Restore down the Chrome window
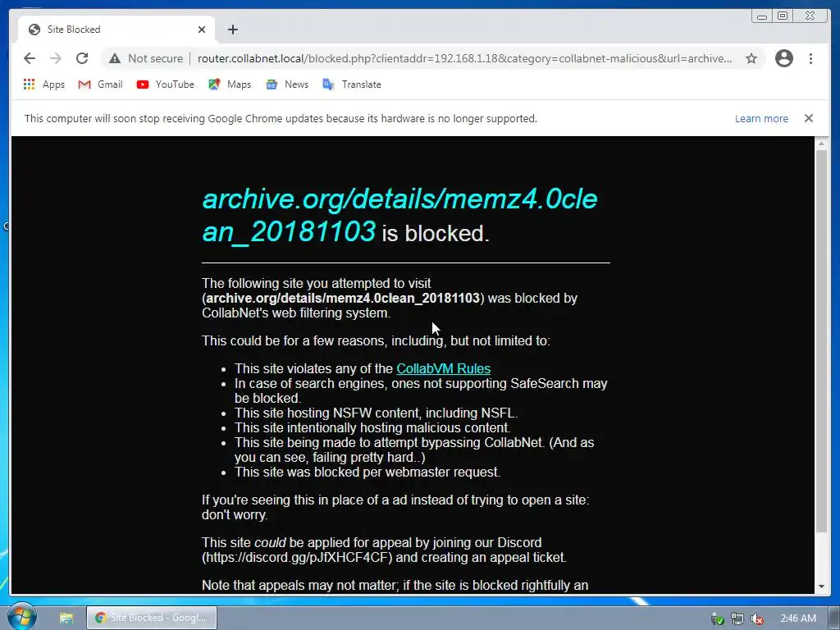Viewport: 840px width, 630px height. click(x=783, y=16)
